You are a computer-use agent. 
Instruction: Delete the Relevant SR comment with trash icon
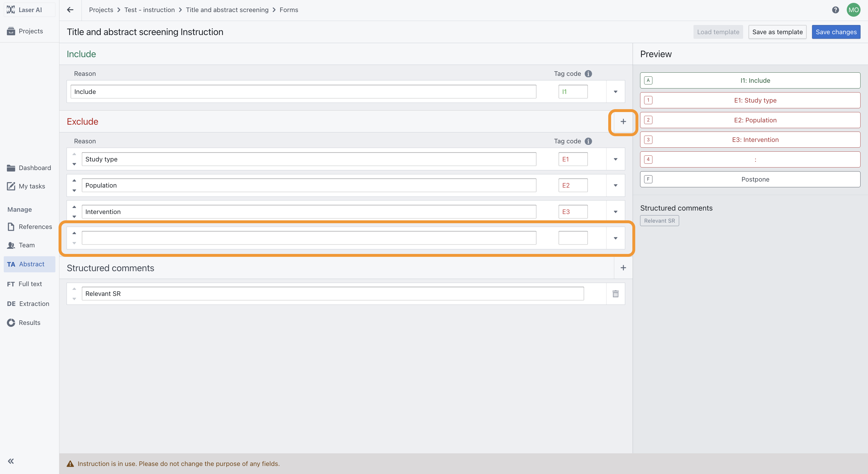615,294
